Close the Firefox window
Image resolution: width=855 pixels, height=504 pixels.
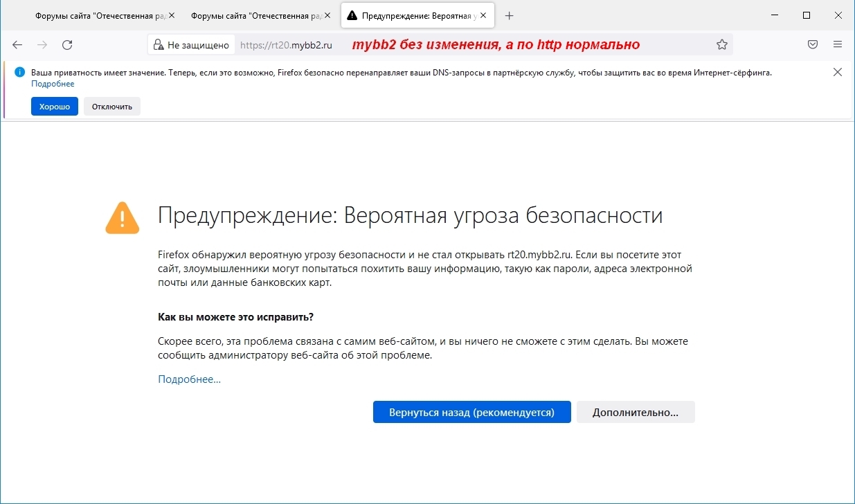coord(838,15)
